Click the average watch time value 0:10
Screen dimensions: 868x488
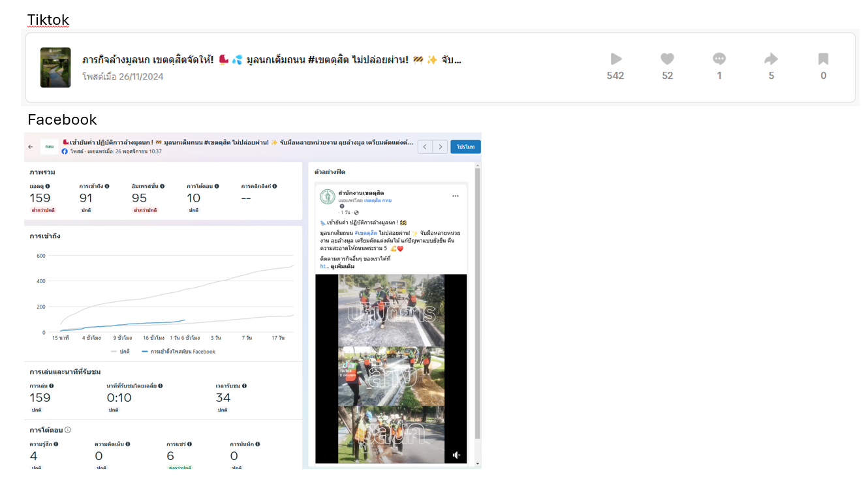119,397
